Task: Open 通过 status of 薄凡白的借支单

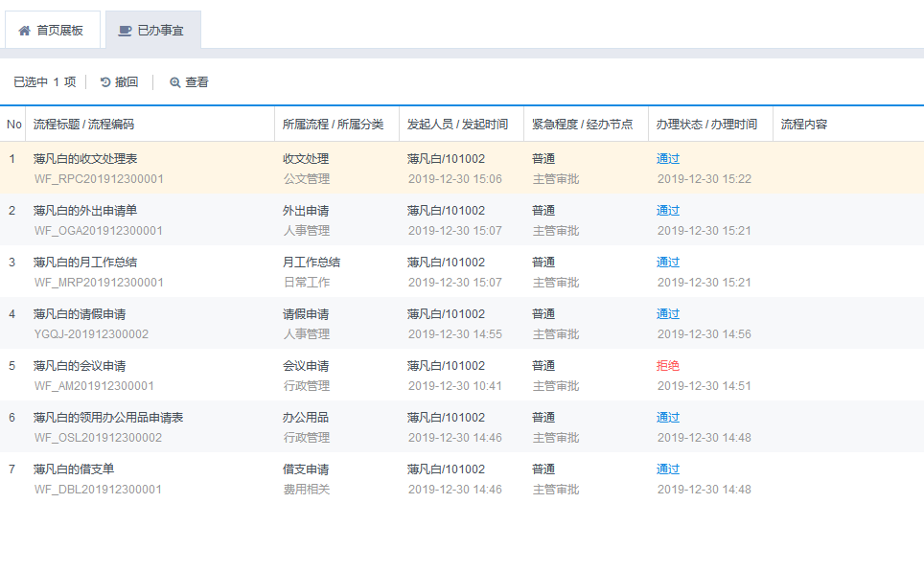Action: click(668, 469)
